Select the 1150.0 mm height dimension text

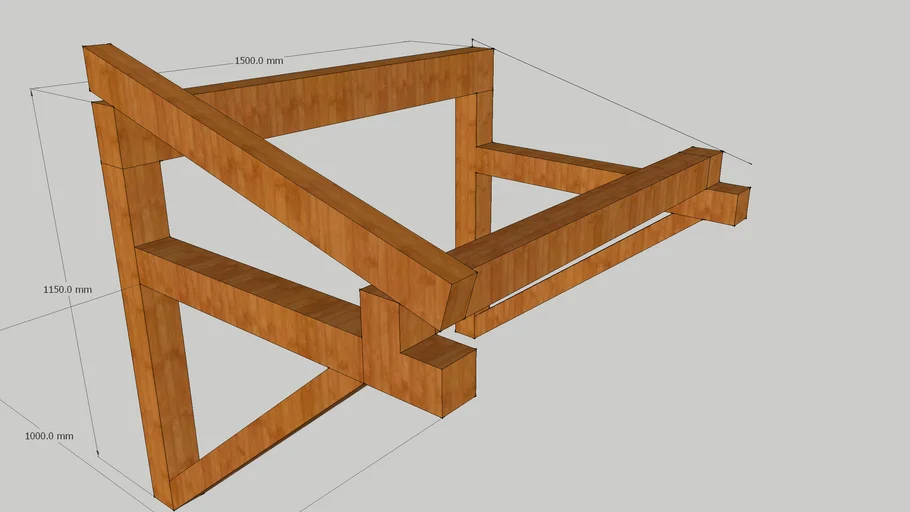pyautogui.click(x=67, y=290)
